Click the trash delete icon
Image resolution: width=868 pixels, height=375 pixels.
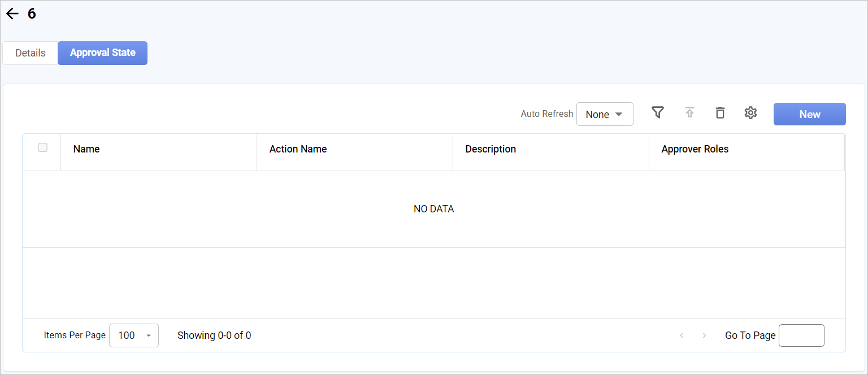[x=720, y=113]
